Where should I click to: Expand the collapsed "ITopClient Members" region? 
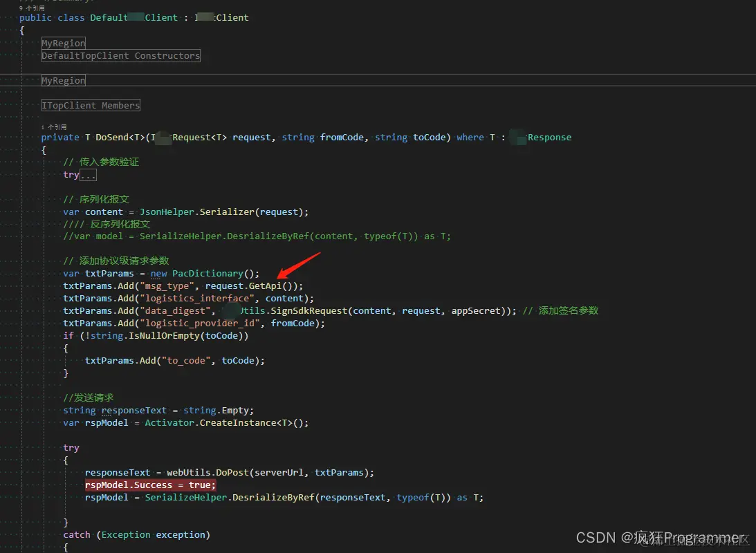click(x=91, y=106)
